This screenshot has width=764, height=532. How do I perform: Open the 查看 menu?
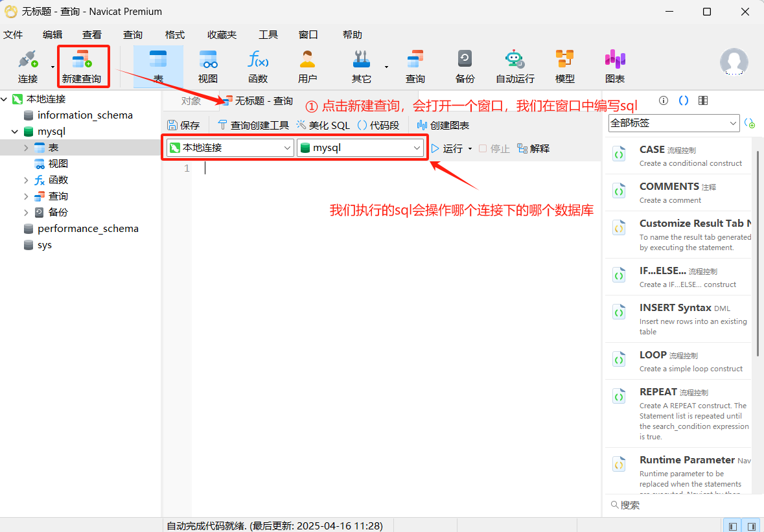click(91, 34)
